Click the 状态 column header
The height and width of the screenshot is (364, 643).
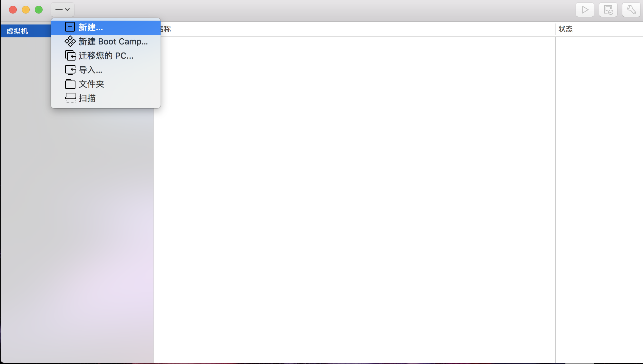pyautogui.click(x=599, y=29)
